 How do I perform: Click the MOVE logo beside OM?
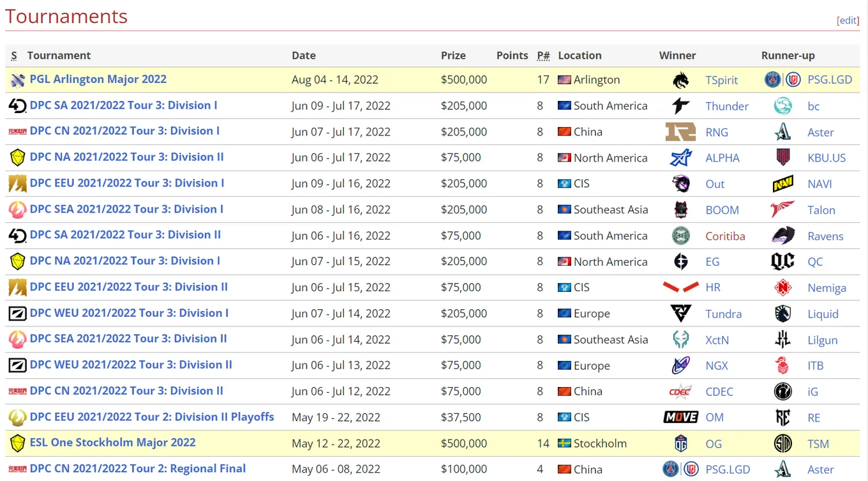(680, 418)
